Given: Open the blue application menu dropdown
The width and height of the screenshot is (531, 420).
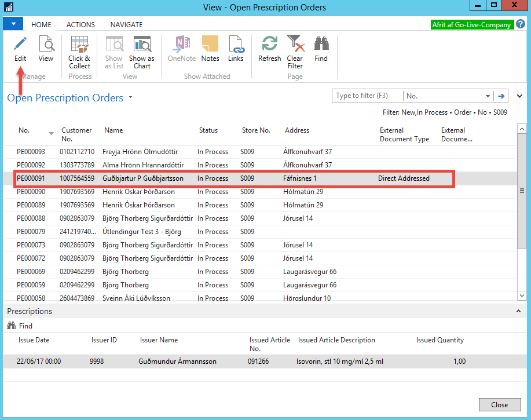Looking at the screenshot, I should pyautogui.click(x=13, y=24).
